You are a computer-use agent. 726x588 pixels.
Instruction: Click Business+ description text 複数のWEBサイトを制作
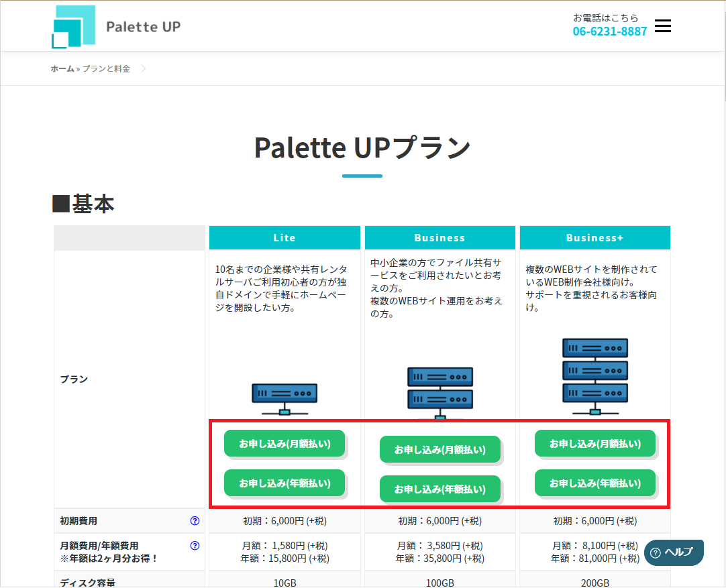[x=591, y=289]
